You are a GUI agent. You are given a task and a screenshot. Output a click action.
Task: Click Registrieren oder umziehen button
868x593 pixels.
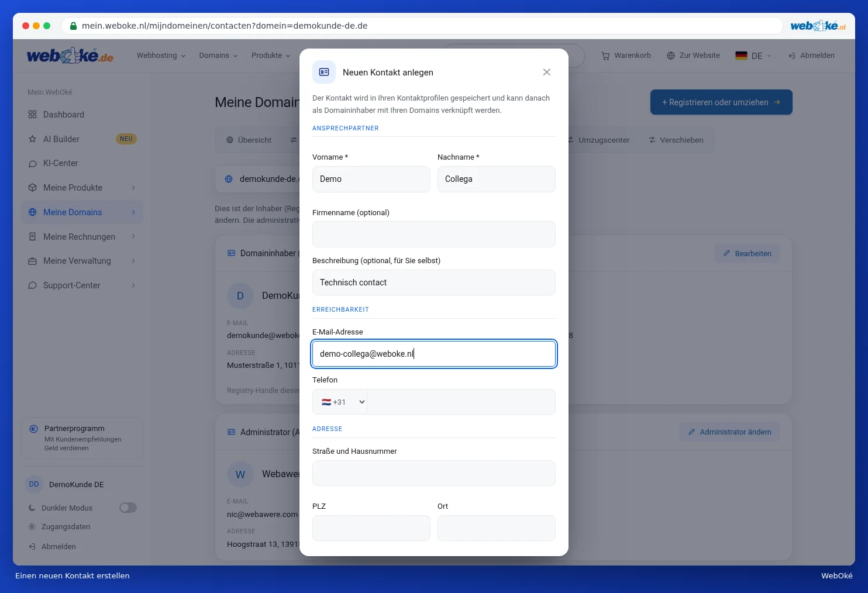pos(721,102)
